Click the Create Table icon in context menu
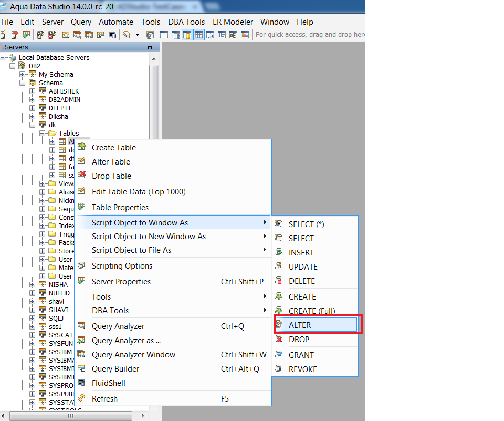 [x=82, y=147]
